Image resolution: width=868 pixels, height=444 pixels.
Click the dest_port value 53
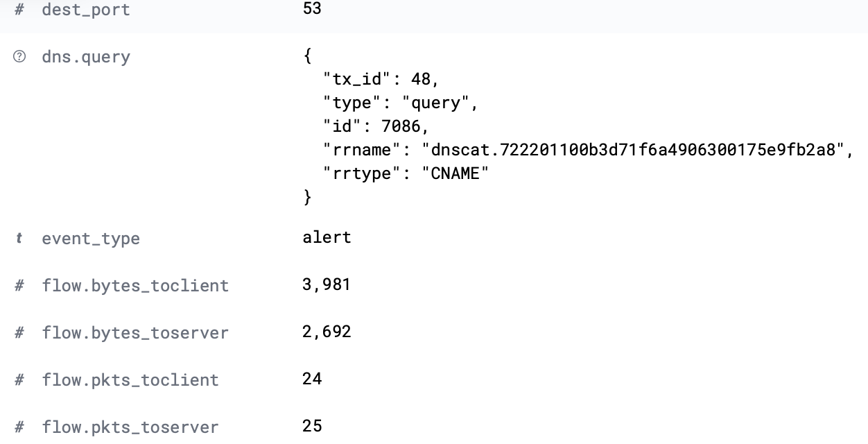(312, 10)
